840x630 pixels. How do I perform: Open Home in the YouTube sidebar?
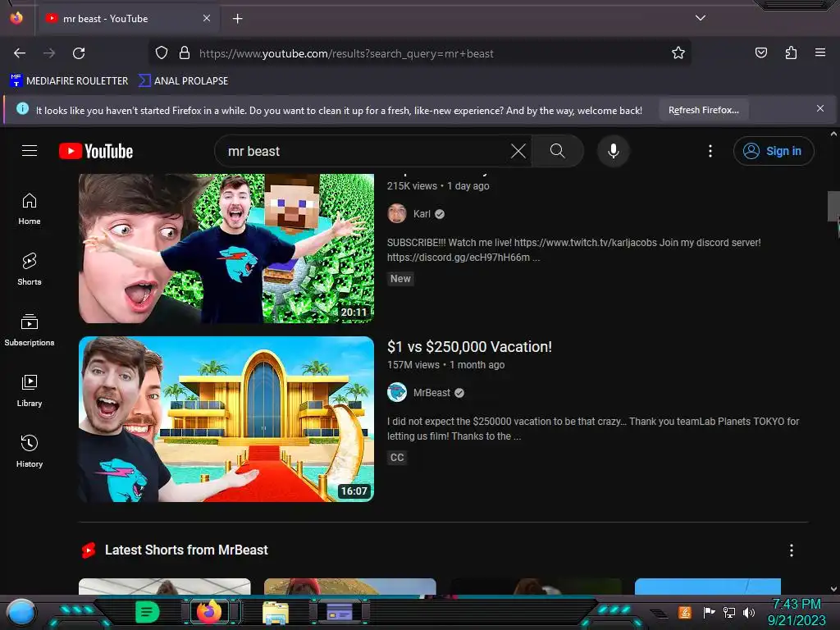tap(30, 209)
